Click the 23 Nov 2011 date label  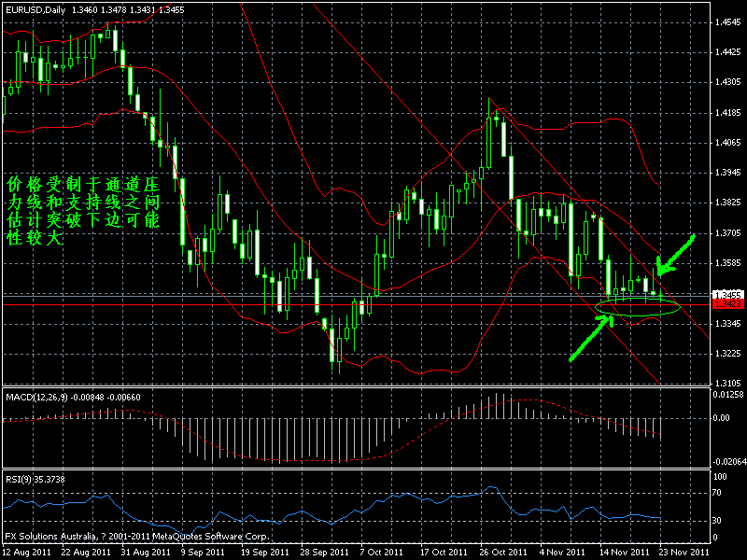click(684, 553)
